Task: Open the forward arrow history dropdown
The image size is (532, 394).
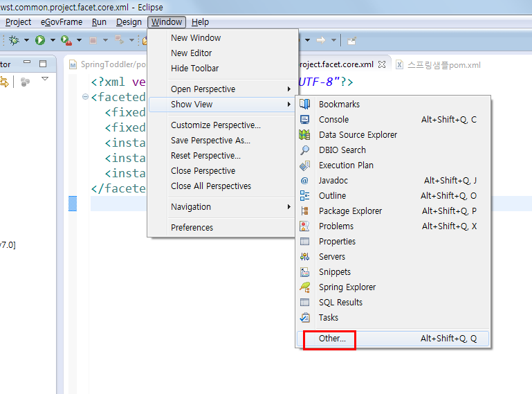Action: [x=334, y=40]
